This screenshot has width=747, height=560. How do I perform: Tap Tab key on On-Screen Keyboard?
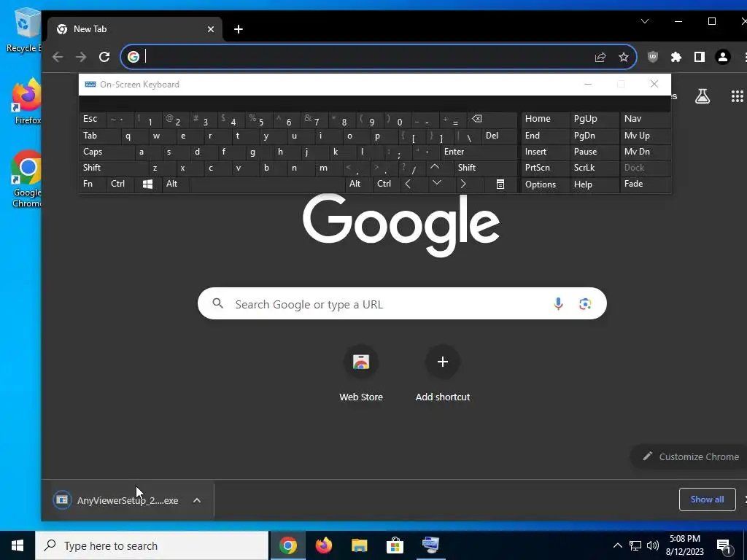click(99, 136)
